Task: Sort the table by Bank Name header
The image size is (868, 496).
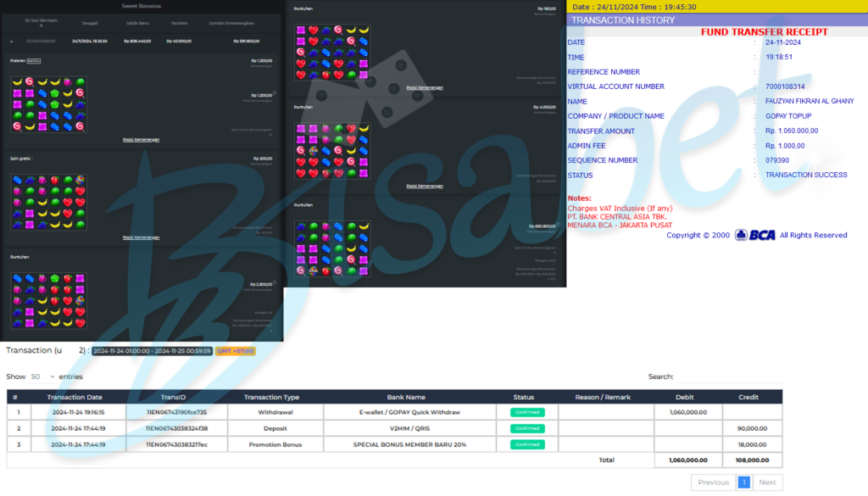Action: [406, 397]
